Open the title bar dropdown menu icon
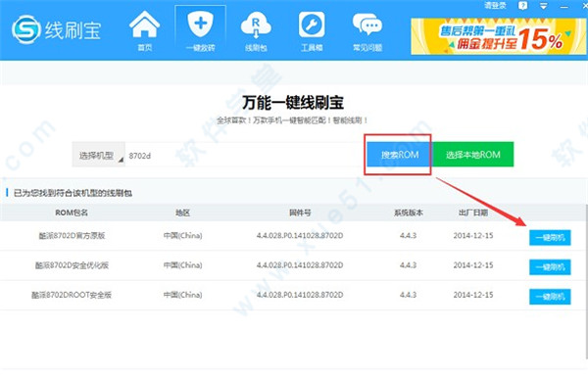Screen dimensions: 588x377 tap(543, 6)
